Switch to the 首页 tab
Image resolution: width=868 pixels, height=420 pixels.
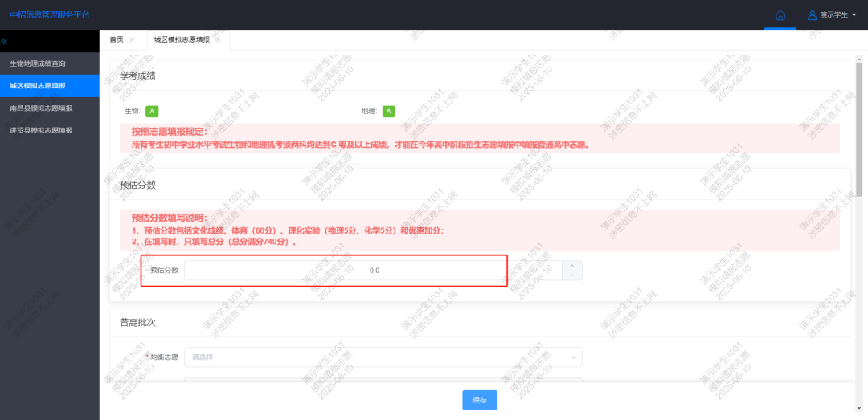(117, 40)
